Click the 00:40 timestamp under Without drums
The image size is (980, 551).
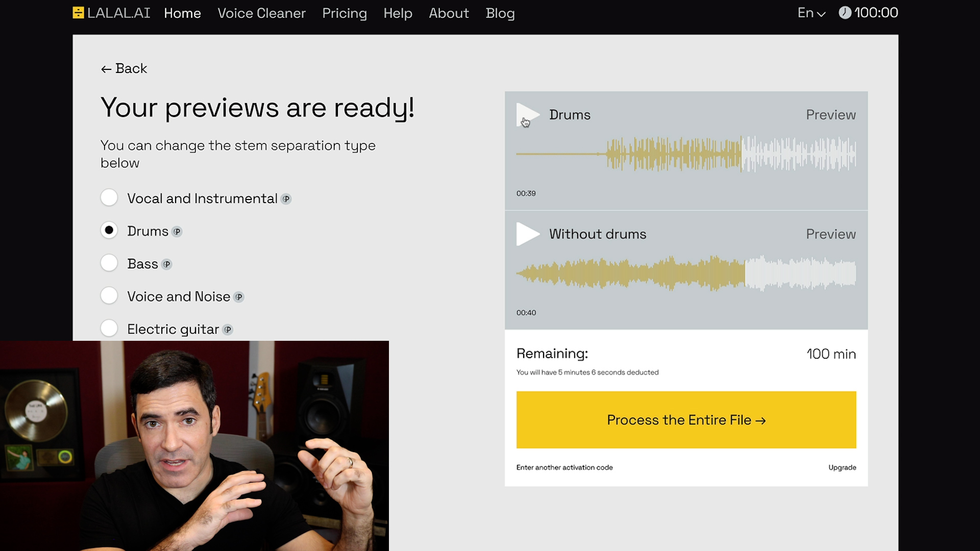coord(526,313)
